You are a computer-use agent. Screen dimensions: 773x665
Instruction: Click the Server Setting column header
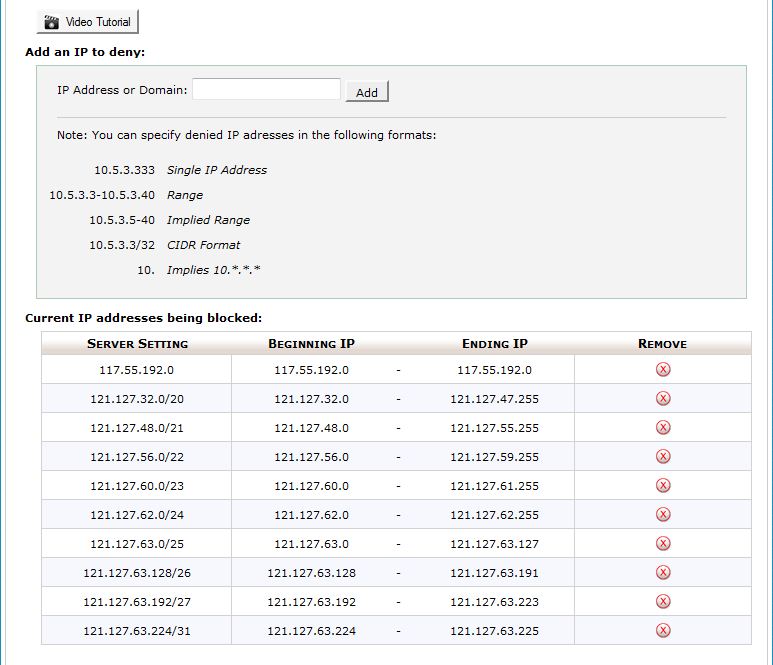tap(137, 344)
